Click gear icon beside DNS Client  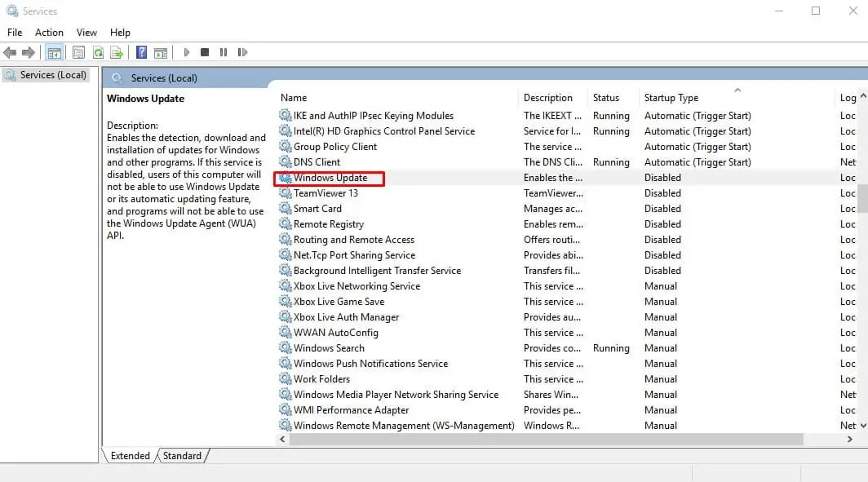(285, 161)
